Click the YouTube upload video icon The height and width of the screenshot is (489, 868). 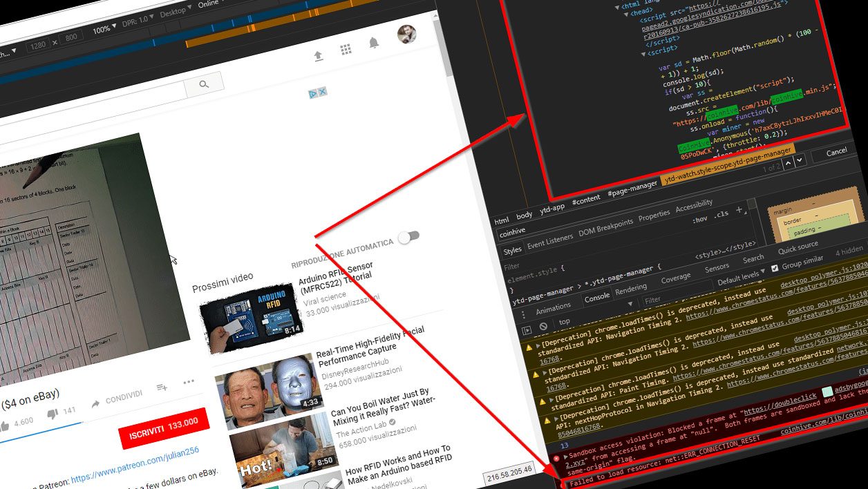point(319,56)
